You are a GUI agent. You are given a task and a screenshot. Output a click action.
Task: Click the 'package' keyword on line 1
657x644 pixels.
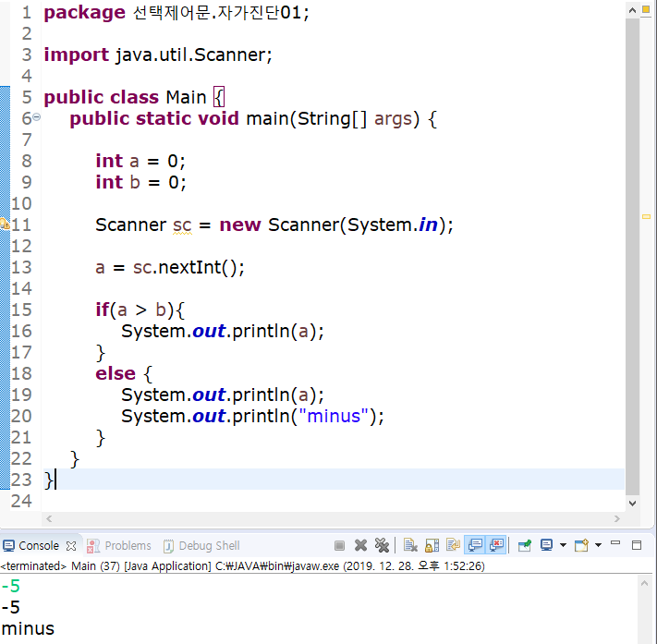tap(85, 13)
